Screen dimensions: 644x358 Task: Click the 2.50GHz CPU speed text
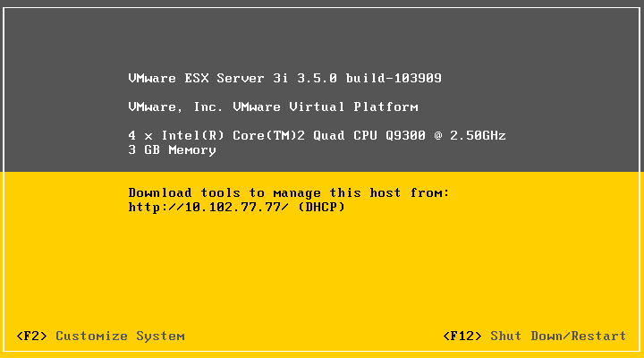[478, 136]
